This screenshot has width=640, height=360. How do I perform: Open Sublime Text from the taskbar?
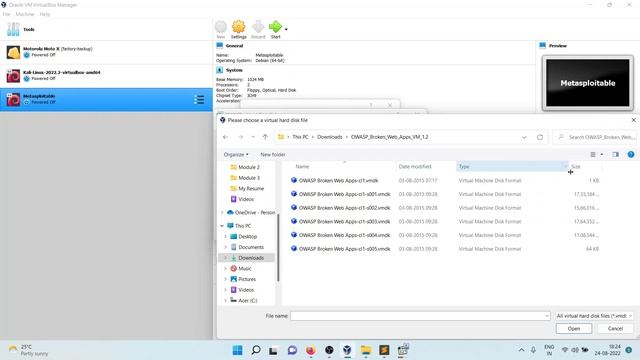tap(384, 350)
